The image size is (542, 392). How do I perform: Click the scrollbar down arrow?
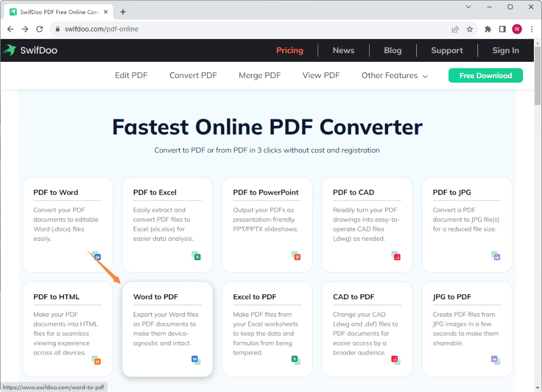click(538, 388)
